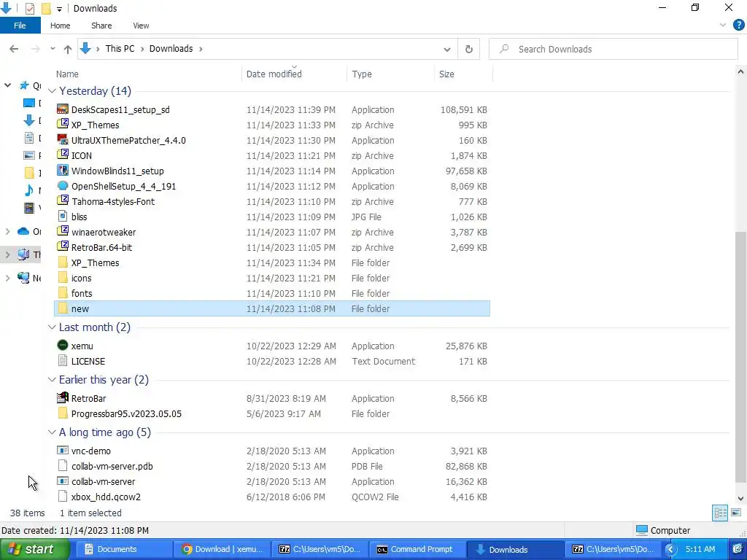Click the Refresh button in address bar

click(469, 49)
